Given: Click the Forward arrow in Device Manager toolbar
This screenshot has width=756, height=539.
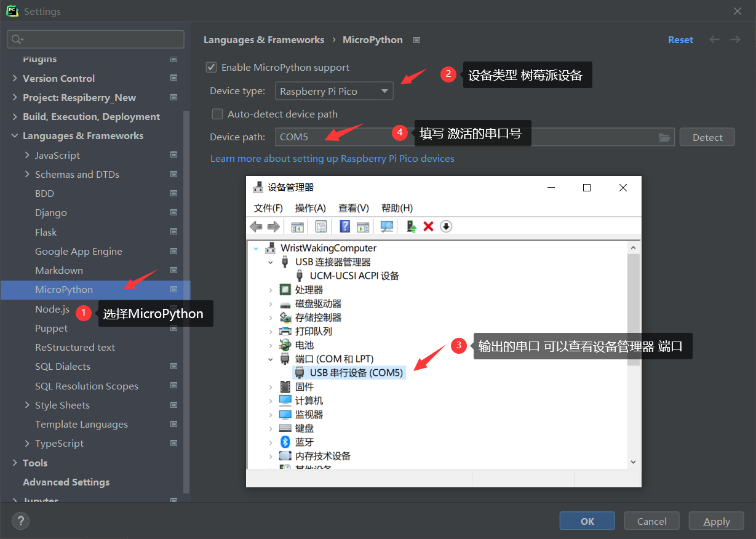Looking at the screenshot, I should (274, 226).
